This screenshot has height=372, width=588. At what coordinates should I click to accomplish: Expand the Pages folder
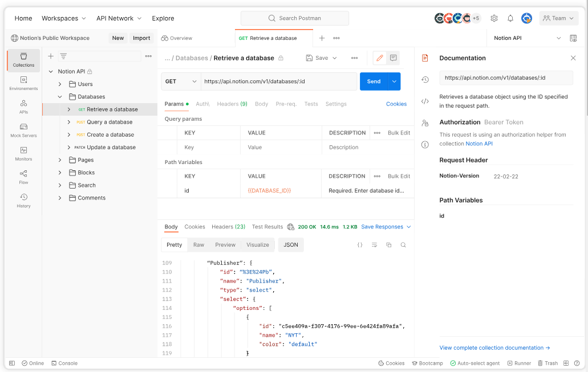point(60,160)
